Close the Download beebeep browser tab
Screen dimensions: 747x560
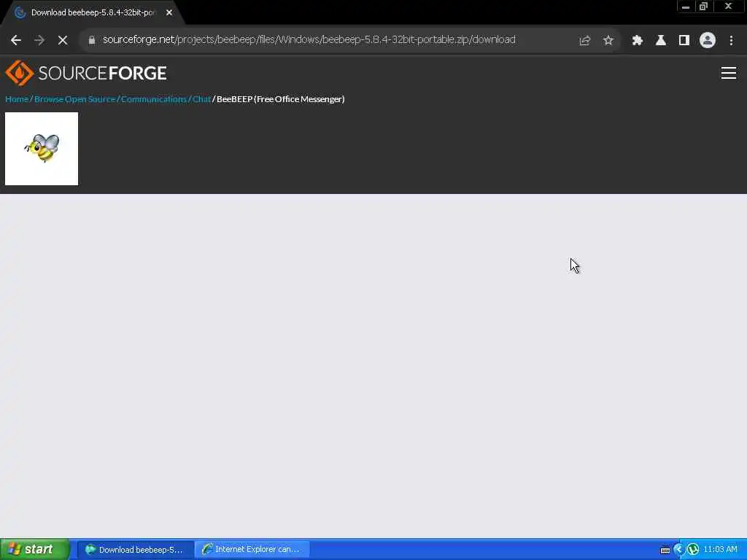point(169,12)
